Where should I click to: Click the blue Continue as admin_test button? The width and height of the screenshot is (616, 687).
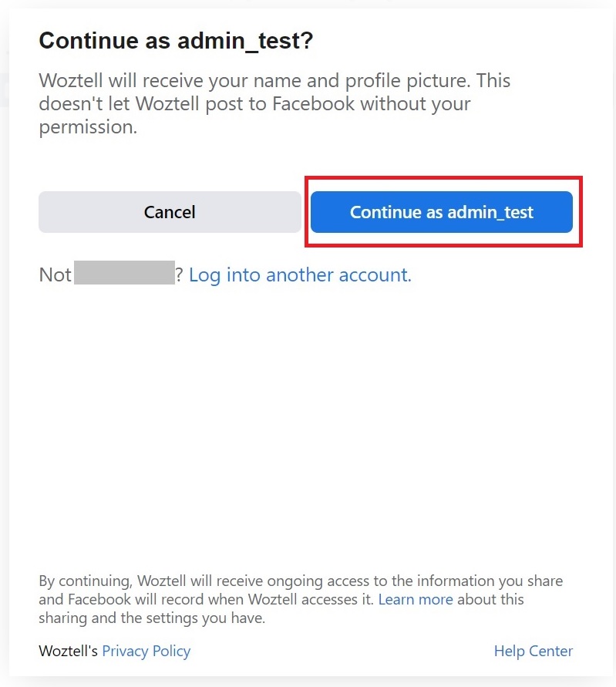click(441, 212)
